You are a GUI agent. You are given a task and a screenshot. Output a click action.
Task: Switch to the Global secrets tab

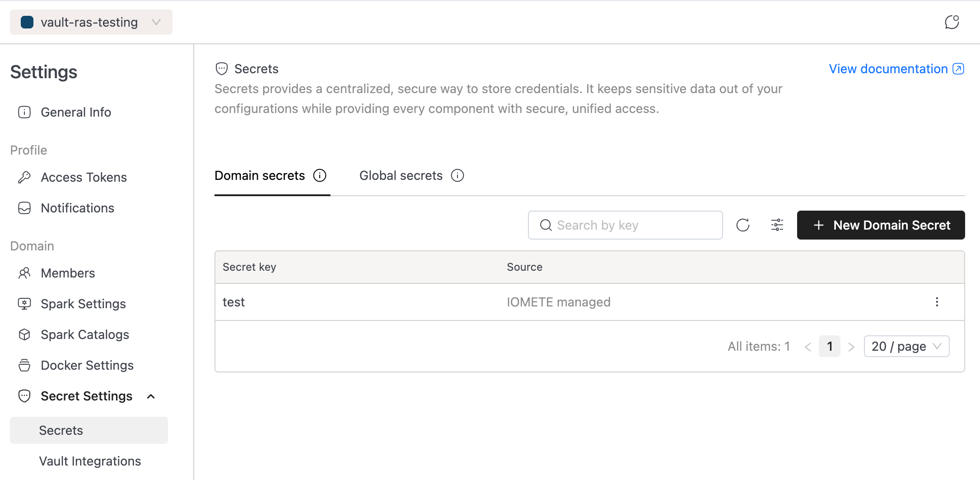[x=401, y=175]
